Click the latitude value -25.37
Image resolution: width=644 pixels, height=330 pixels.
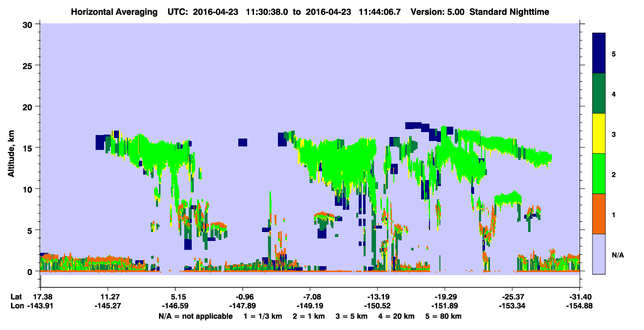[x=512, y=297]
